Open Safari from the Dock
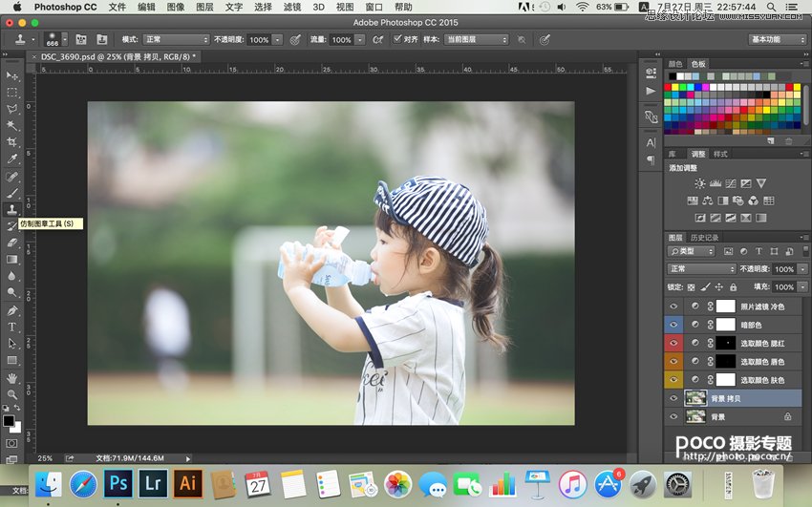812x507 pixels. [x=83, y=485]
